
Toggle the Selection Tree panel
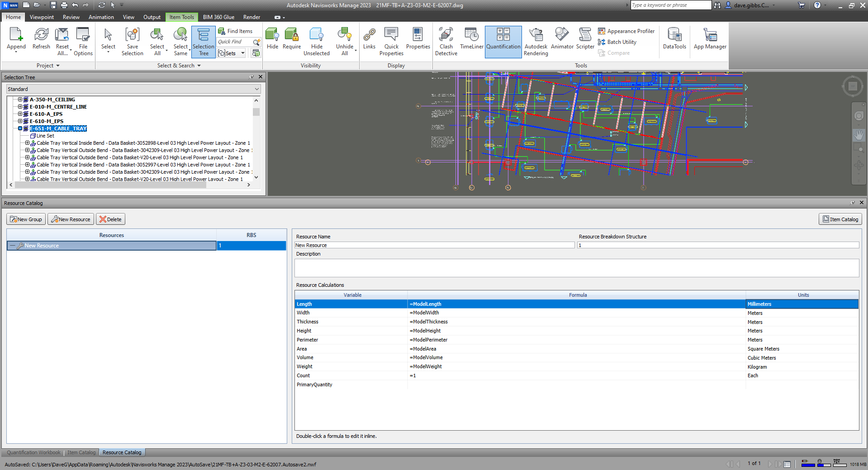(x=203, y=41)
